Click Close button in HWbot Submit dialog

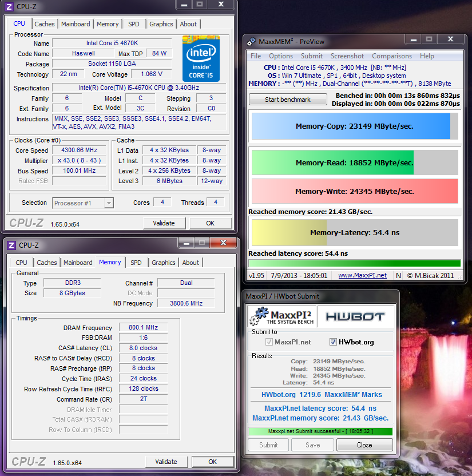[364, 445]
